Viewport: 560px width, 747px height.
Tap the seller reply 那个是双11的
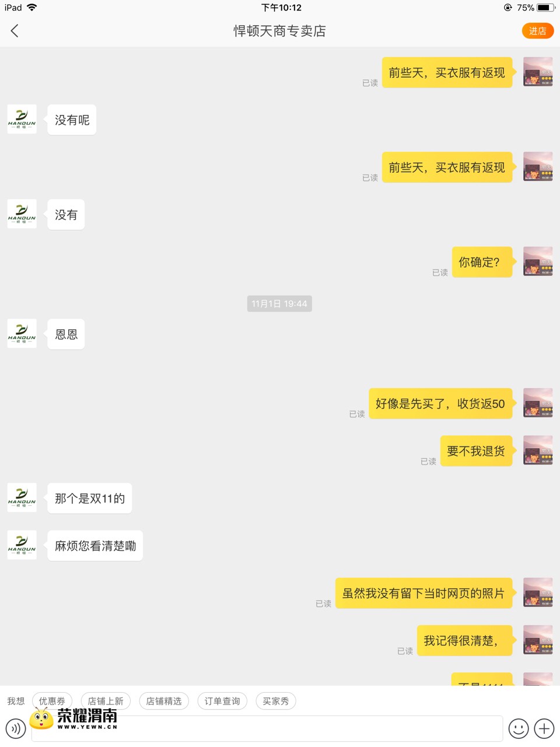point(90,498)
